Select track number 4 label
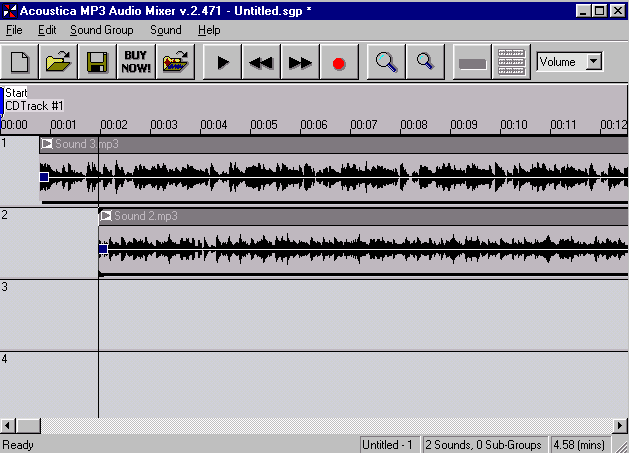Image resolution: width=629 pixels, height=453 pixels. pos(4,359)
